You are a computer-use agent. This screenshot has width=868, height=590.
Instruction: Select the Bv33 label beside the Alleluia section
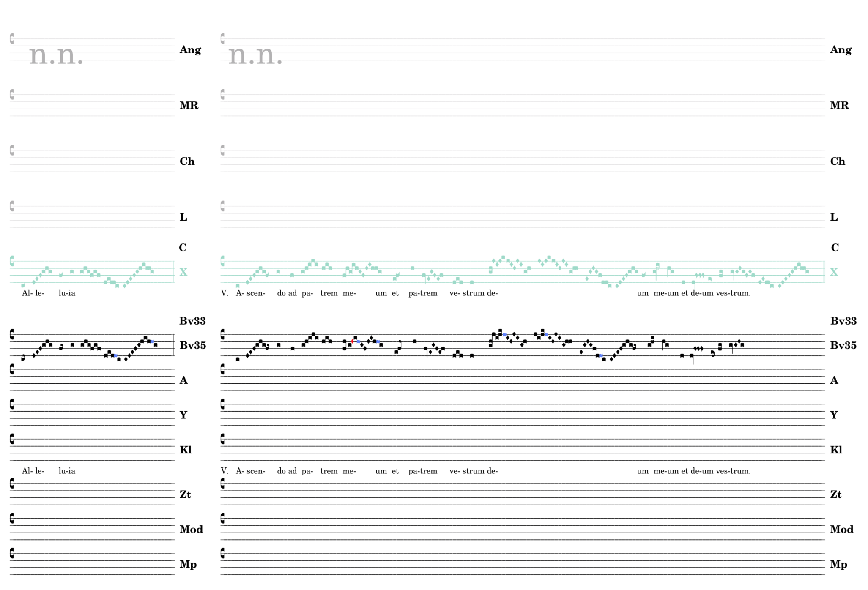coord(192,321)
